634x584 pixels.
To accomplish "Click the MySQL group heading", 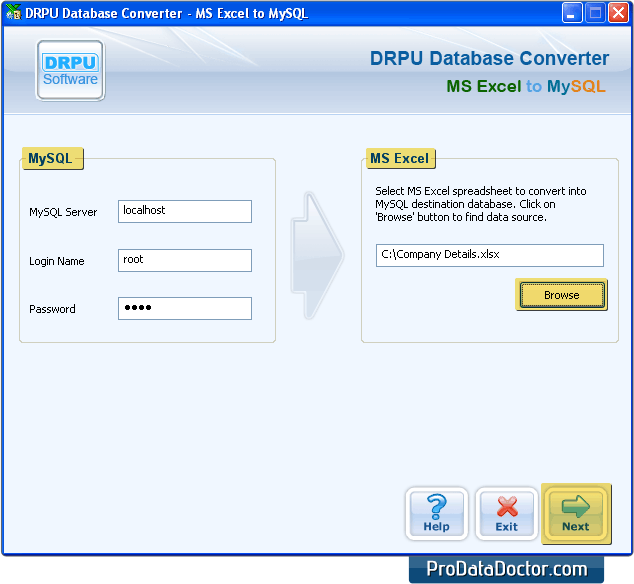I will tap(50, 159).
